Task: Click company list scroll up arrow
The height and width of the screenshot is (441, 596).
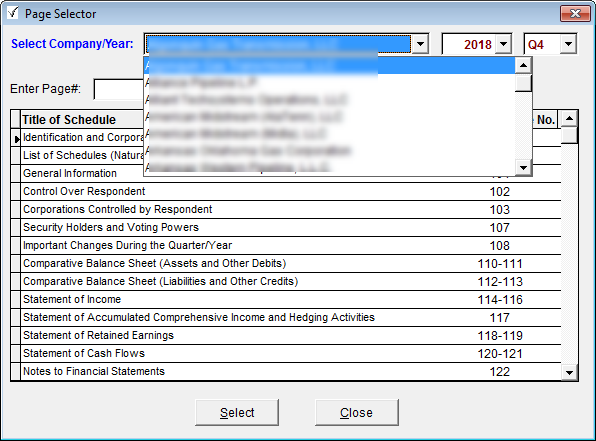Action: click(523, 66)
